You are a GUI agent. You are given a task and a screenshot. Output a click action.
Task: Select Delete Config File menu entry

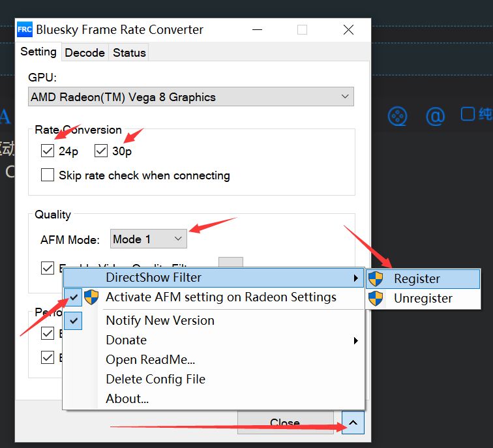click(155, 380)
